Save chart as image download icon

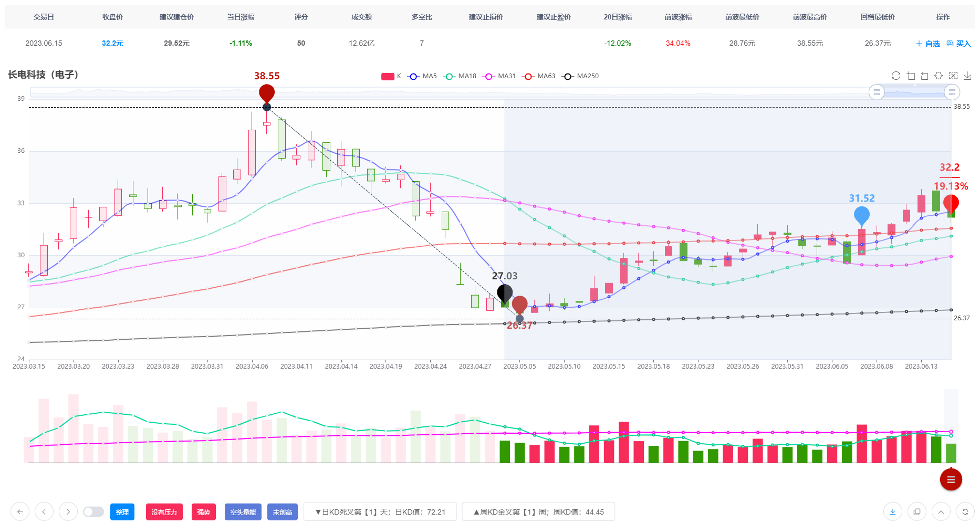point(967,76)
